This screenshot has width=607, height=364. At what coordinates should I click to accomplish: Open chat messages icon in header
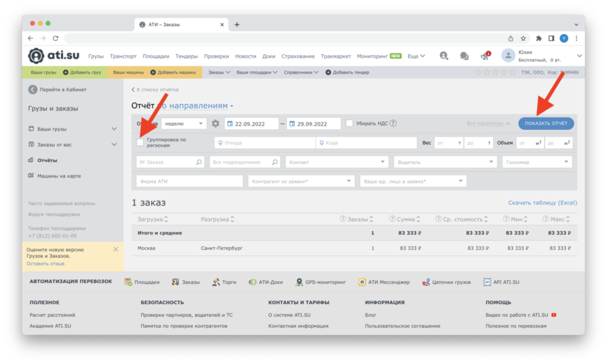pyautogui.click(x=464, y=56)
